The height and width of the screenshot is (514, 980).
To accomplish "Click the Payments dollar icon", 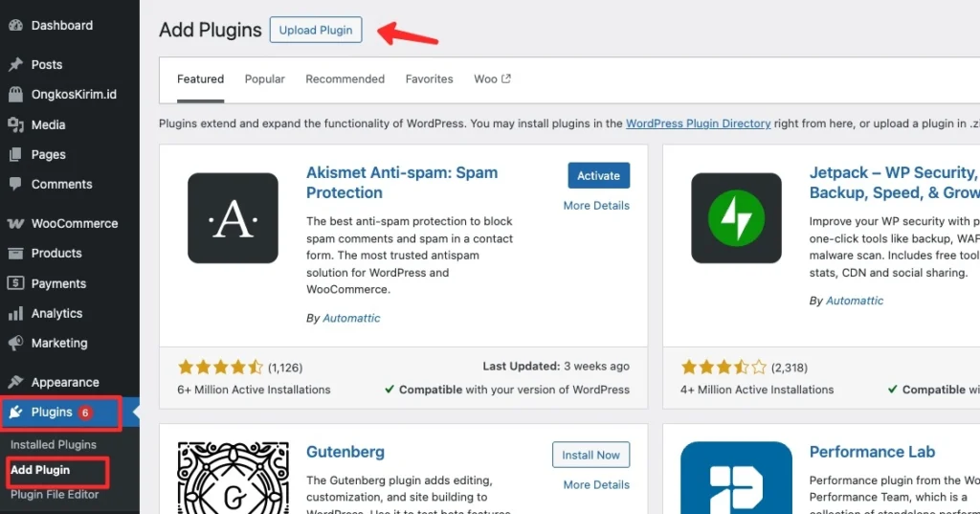I will (x=15, y=283).
